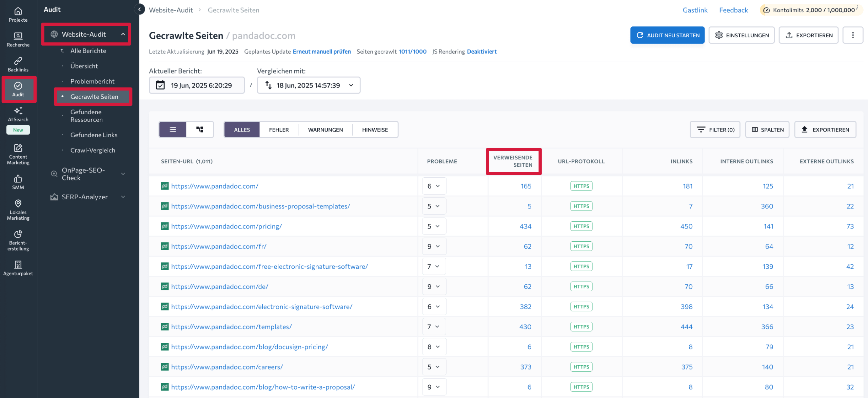Viewport: 868px width, 398px height.
Task: Expand the OnPage-SEO-Check menu
Action: click(123, 174)
